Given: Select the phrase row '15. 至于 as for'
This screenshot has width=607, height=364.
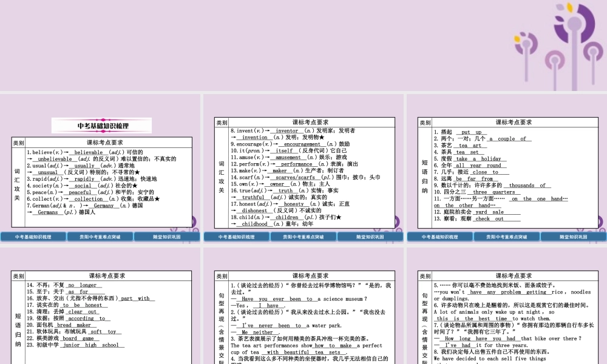Looking at the screenshot, I should (60, 292).
